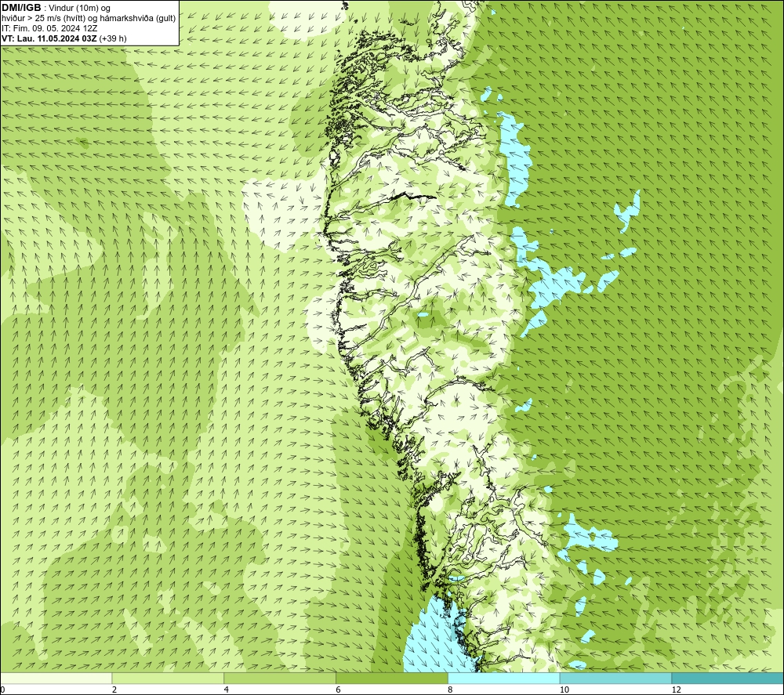Click the "hviður > 25 m/s (hvítt)" legend line
This screenshot has width=784, height=695.
[x=89, y=18]
